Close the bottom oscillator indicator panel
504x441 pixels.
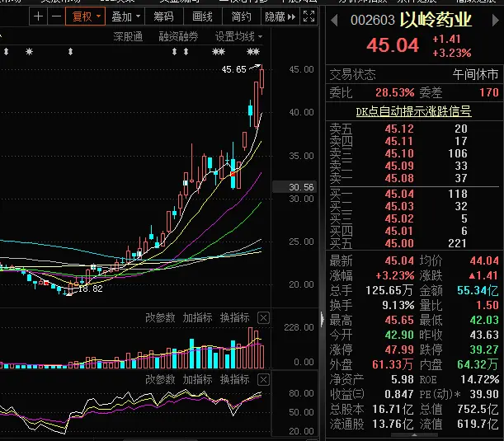(x=263, y=380)
